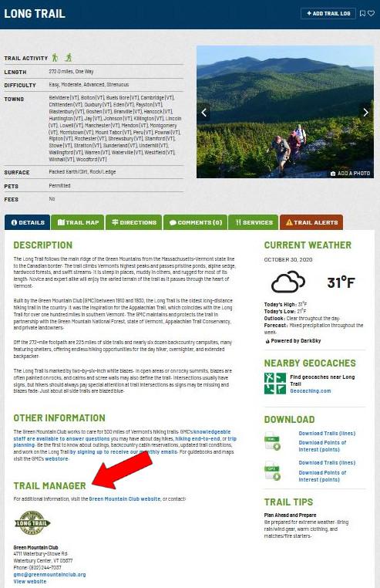Click Add Trail Log button
The width and height of the screenshot is (380, 588).
(x=328, y=13)
